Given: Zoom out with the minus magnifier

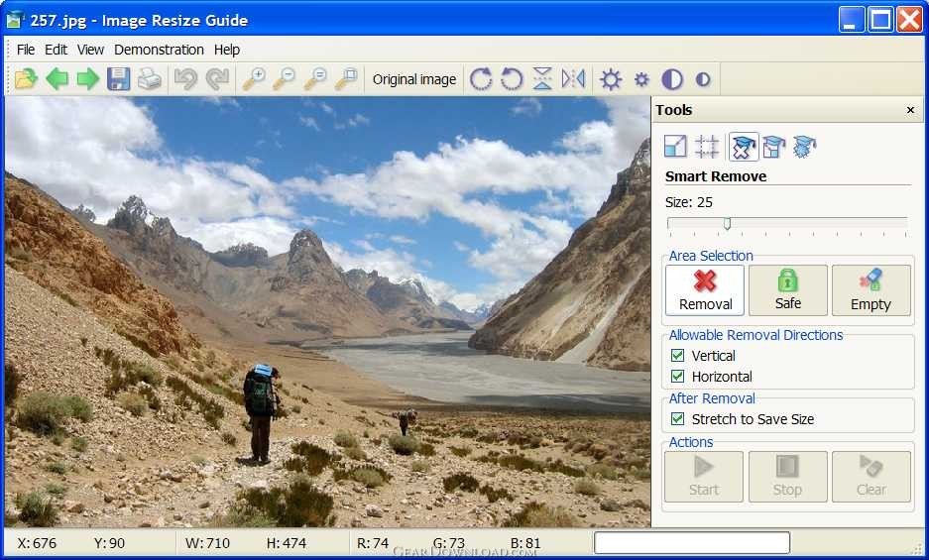Looking at the screenshot, I should tap(285, 79).
